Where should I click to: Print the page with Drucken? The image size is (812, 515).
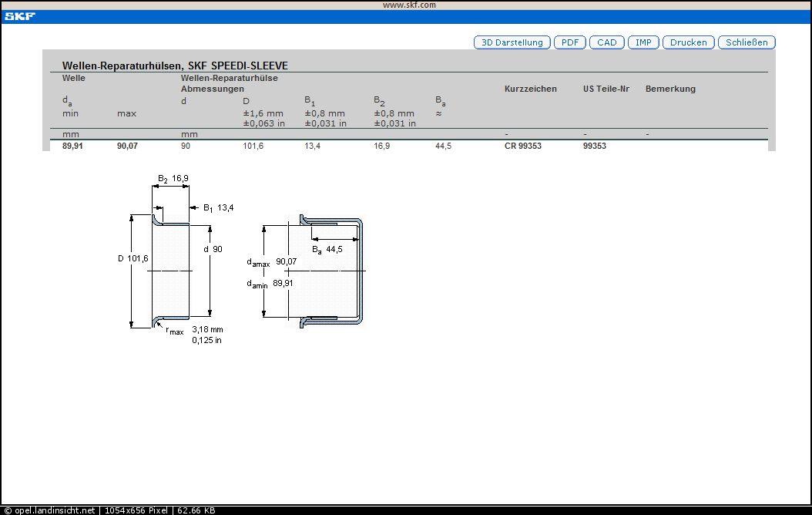click(688, 42)
